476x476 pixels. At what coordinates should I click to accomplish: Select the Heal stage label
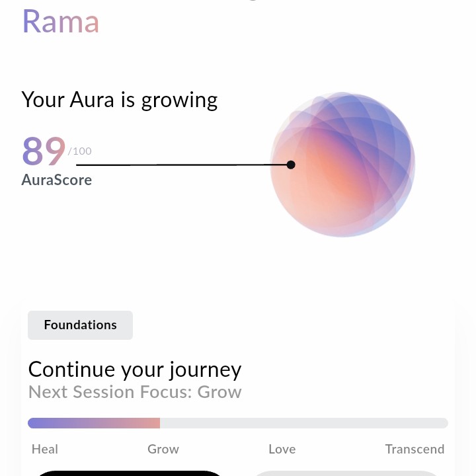(45, 450)
